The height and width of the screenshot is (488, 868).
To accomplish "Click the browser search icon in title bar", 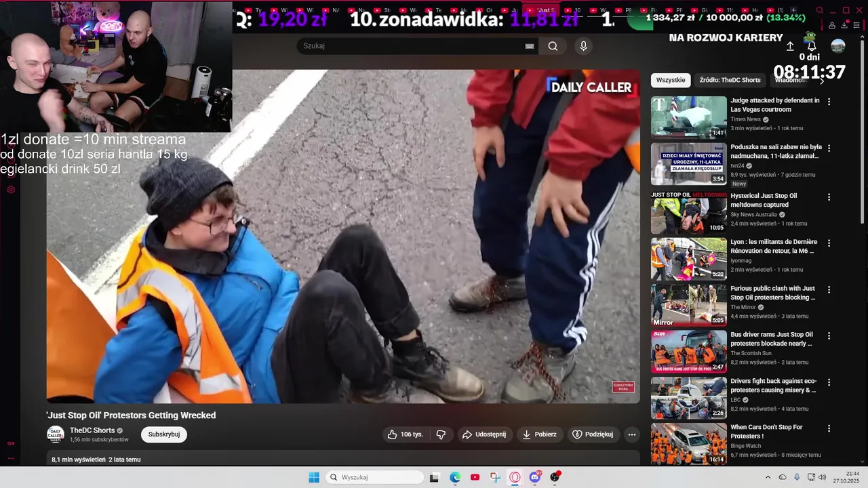I will pyautogui.click(x=820, y=10).
